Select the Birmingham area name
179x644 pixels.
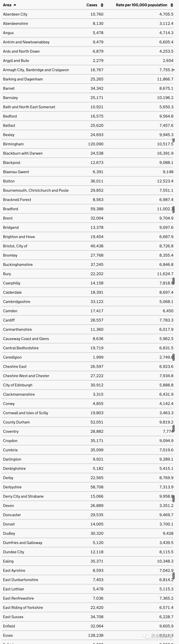click(13, 144)
